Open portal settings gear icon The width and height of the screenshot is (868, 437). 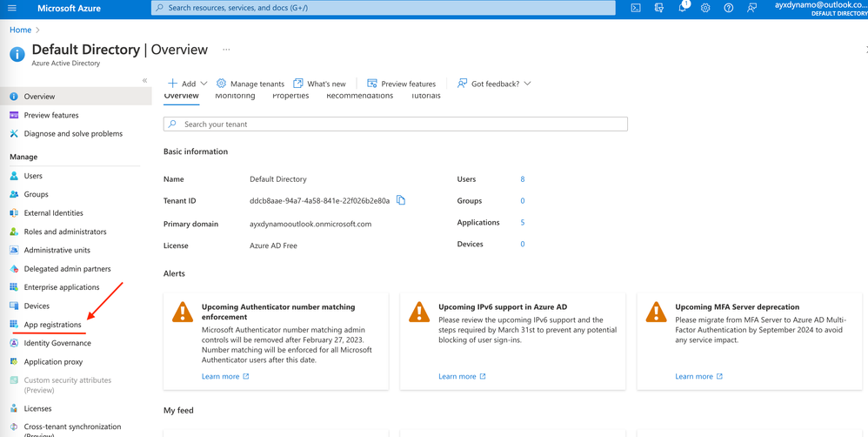pyautogui.click(x=705, y=8)
